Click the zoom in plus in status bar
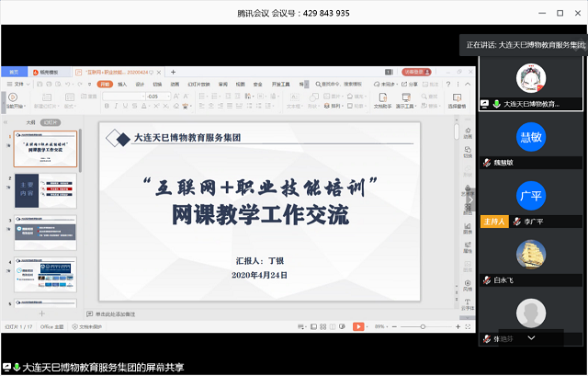The height and width of the screenshot is (376, 588). [x=458, y=327]
